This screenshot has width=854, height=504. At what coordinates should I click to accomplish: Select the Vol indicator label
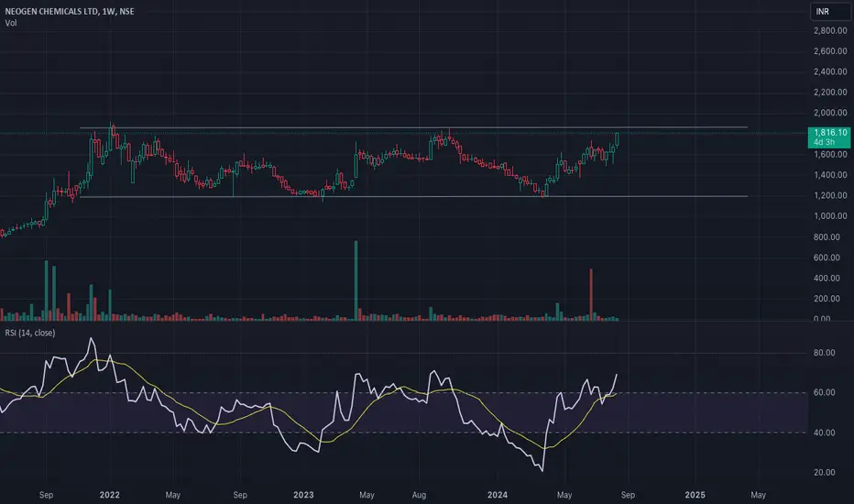pyautogui.click(x=11, y=23)
